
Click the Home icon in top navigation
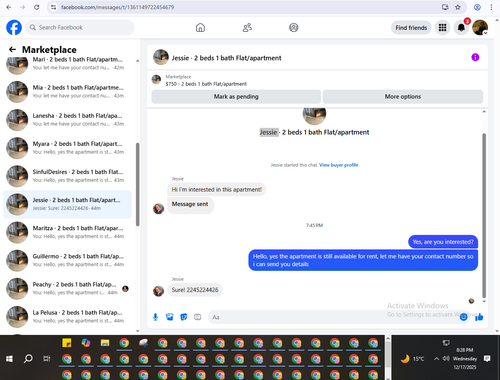(200, 28)
